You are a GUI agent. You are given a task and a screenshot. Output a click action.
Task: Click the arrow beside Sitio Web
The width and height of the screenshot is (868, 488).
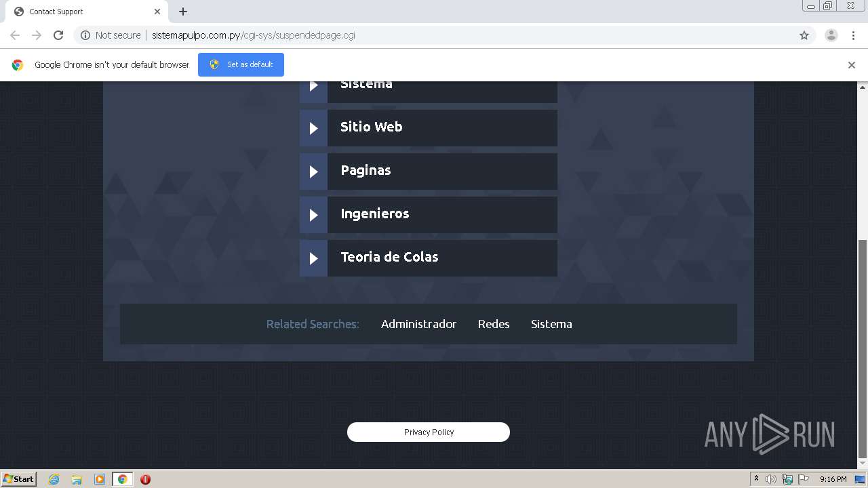tap(313, 128)
